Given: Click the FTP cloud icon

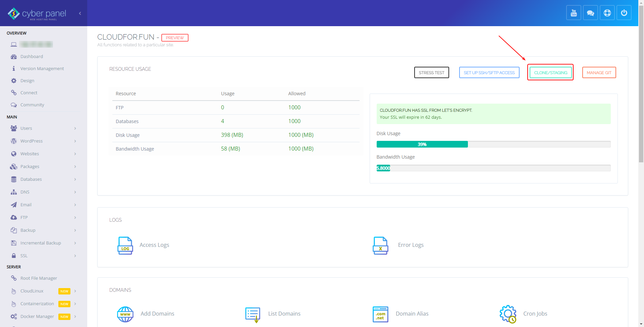Looking at the screenshot, I should (x=14, y=218).
